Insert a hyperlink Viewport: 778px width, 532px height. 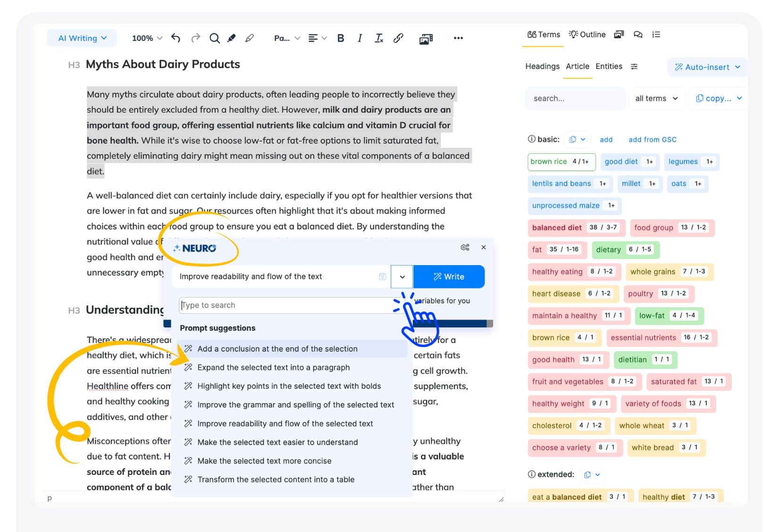[398, 38]
